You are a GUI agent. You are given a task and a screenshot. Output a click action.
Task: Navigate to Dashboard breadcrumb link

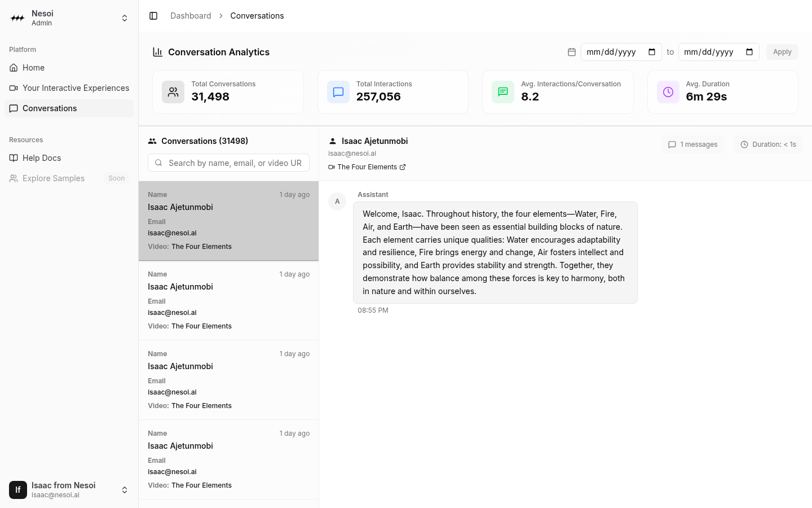pyautogui.click(x=191, y=16)
